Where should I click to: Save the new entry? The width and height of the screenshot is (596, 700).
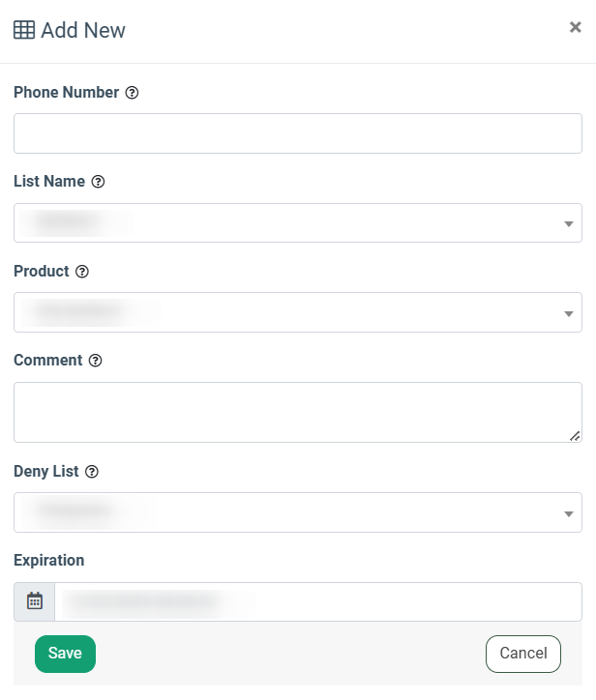(65, 654)
